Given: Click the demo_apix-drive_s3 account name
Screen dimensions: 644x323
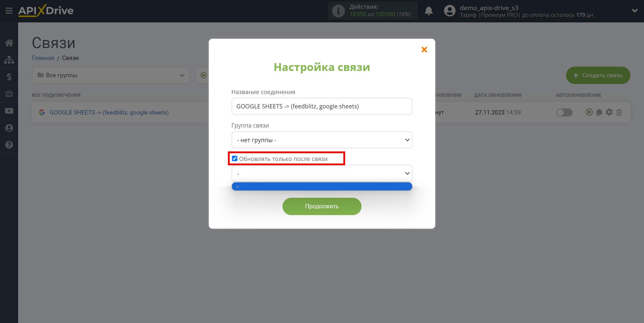Looking at the screenshot, I should pyautogui.click(x=489, y=8).
